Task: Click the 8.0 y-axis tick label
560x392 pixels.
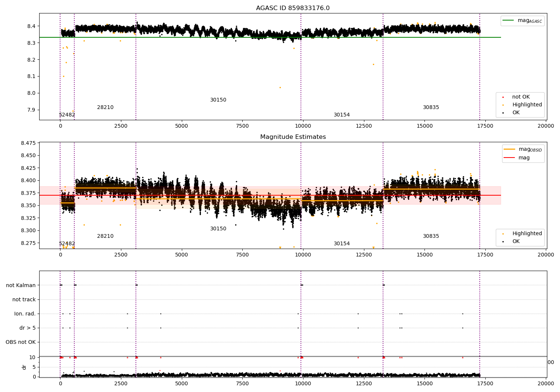Action: [31, 93]
